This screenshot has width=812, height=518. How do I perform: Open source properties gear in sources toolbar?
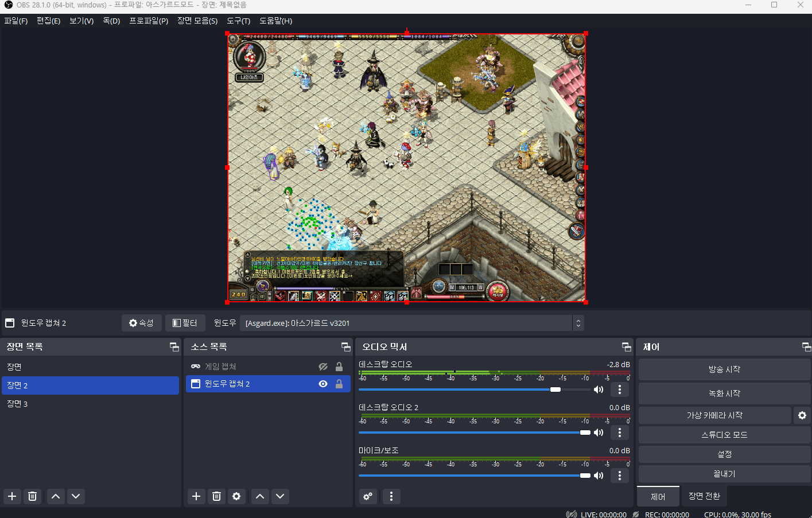pyautogui.click(x=236, y=496)
